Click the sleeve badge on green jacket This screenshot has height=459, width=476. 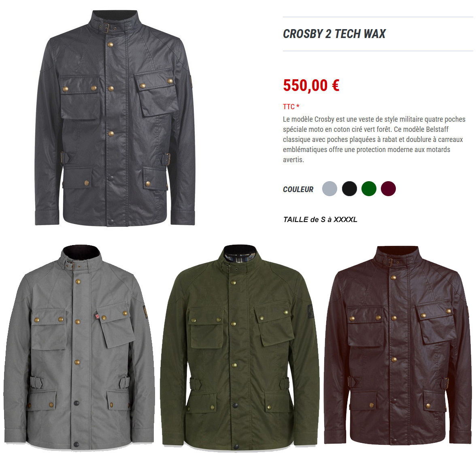coord(310,311)
